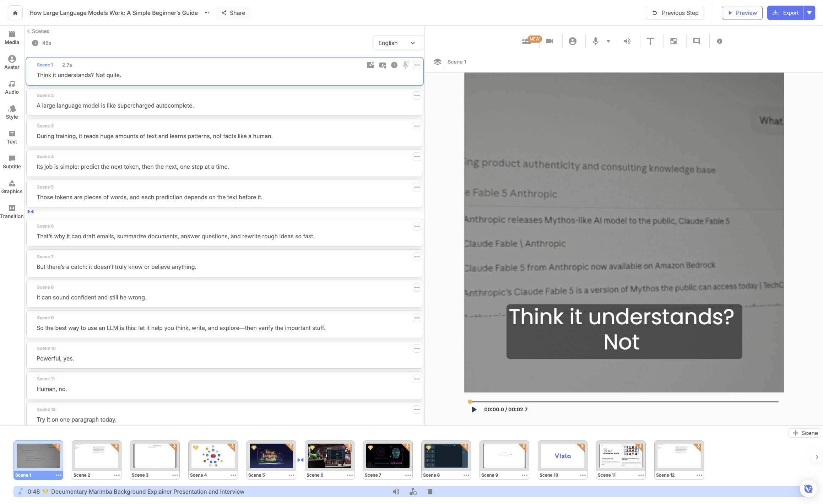The width and height of the screenshot is (823, 504).
Task: Open the Subtitle panel in sidebar
Action: 12,162
